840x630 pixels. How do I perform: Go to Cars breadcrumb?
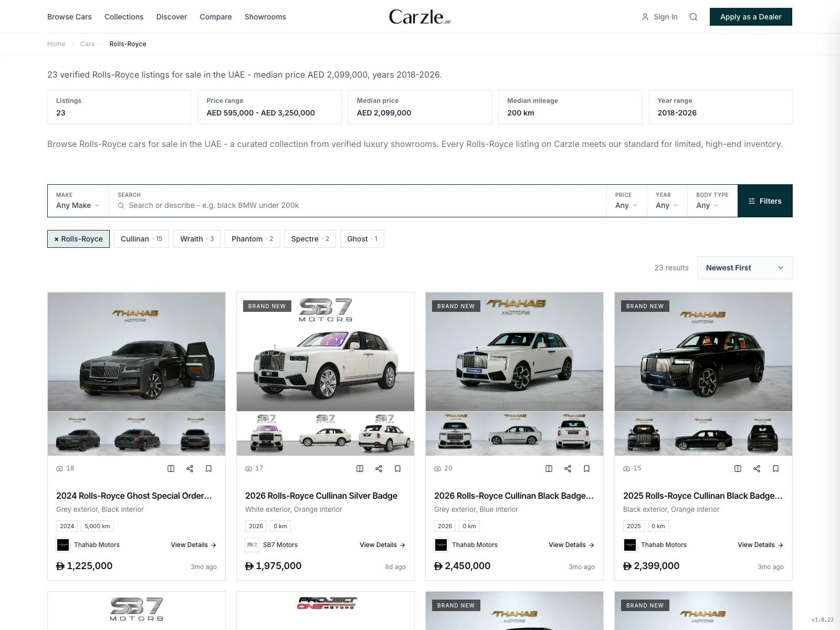click(87, 44)
